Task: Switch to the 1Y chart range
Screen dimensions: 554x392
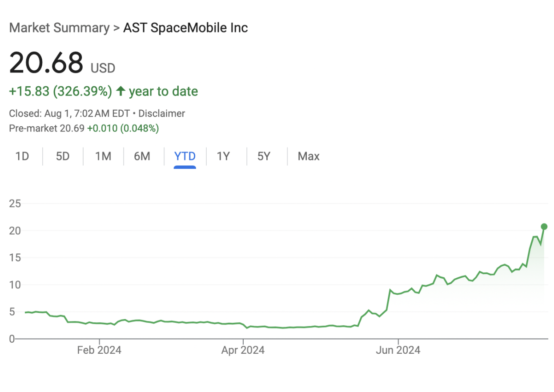Action: [224, 156]
